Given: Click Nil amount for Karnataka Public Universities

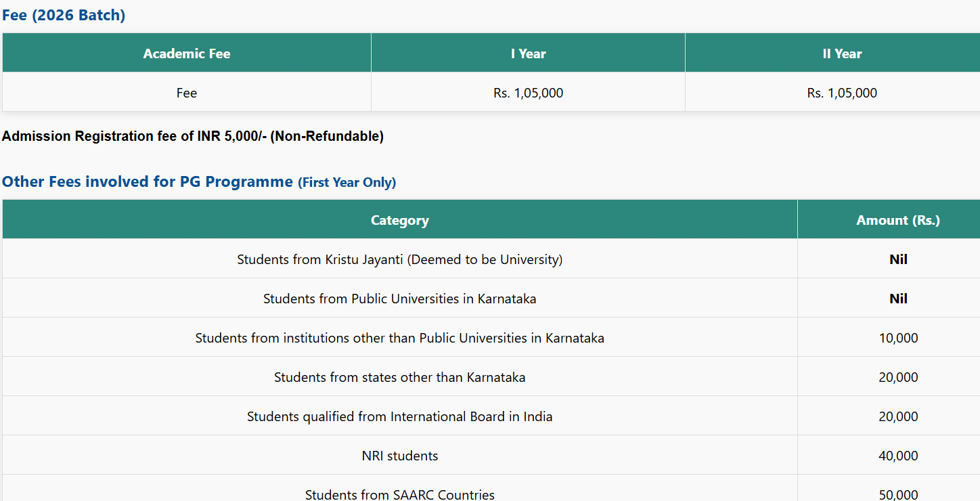Looking at the screenshot, I should point(898,299).
